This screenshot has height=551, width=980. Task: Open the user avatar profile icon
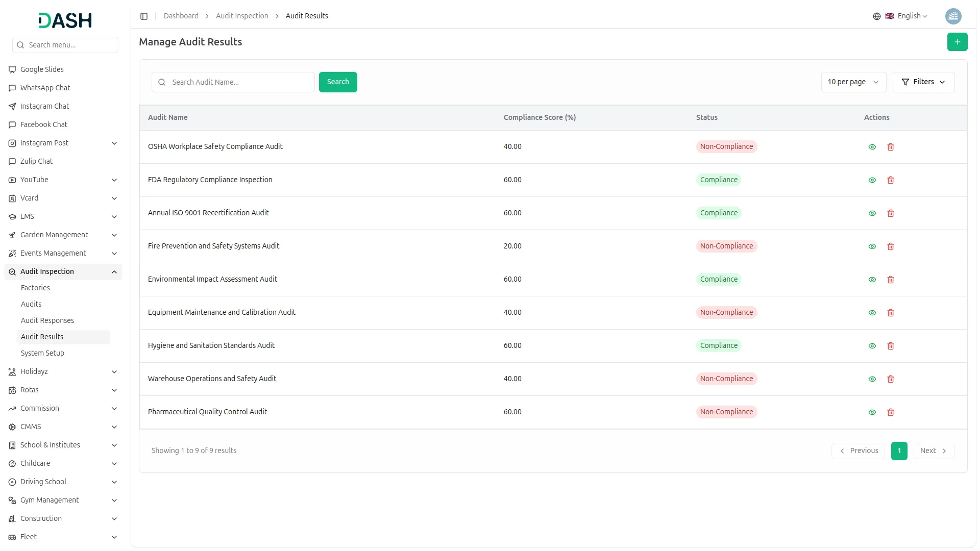pyautogui.click(x=953, y=16)
